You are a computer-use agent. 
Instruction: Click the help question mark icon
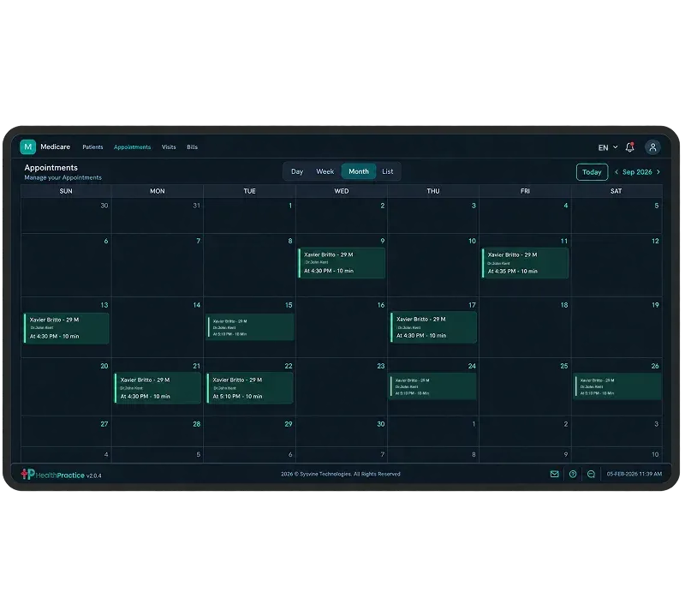(573, 474)
